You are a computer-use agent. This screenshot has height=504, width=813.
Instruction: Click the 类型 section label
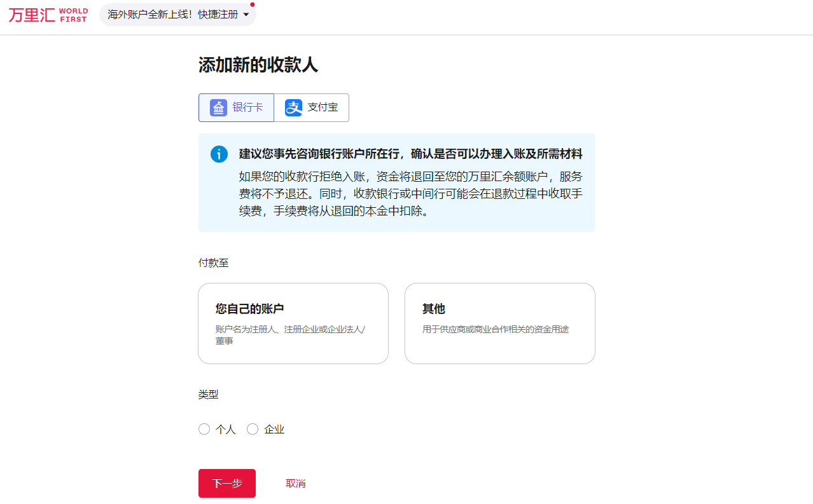coord(208,395)
